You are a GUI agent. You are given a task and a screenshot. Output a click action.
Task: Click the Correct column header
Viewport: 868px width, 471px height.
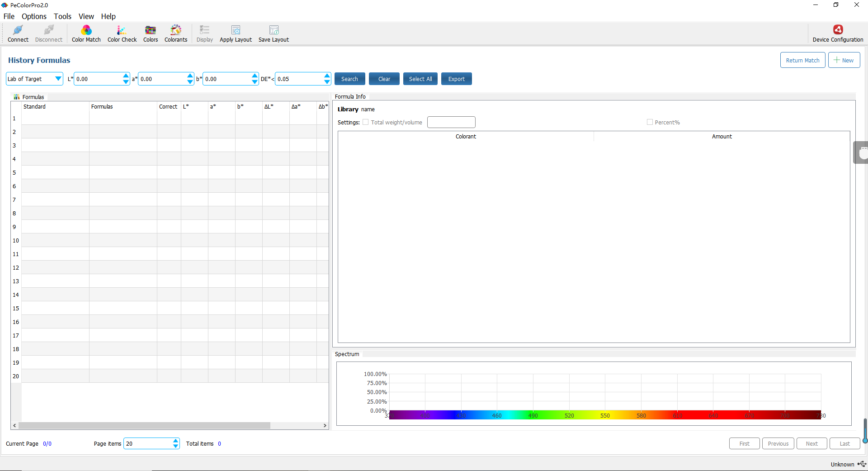pos(169,107)
